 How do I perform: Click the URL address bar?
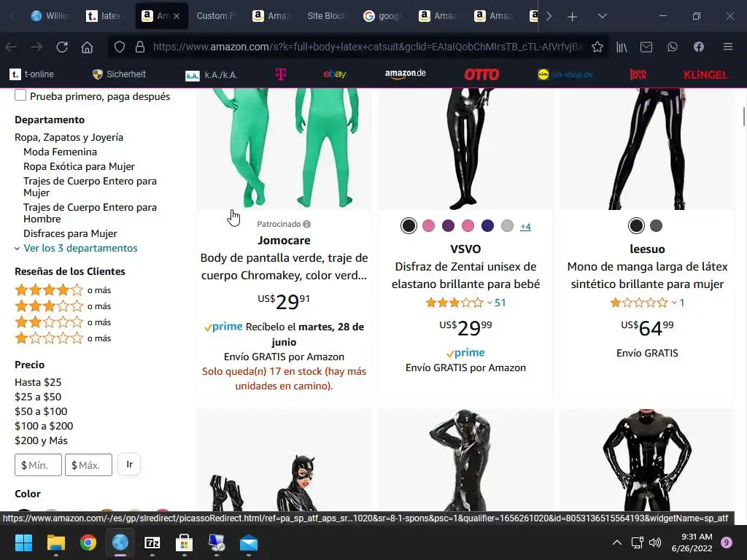coord(367,47)
